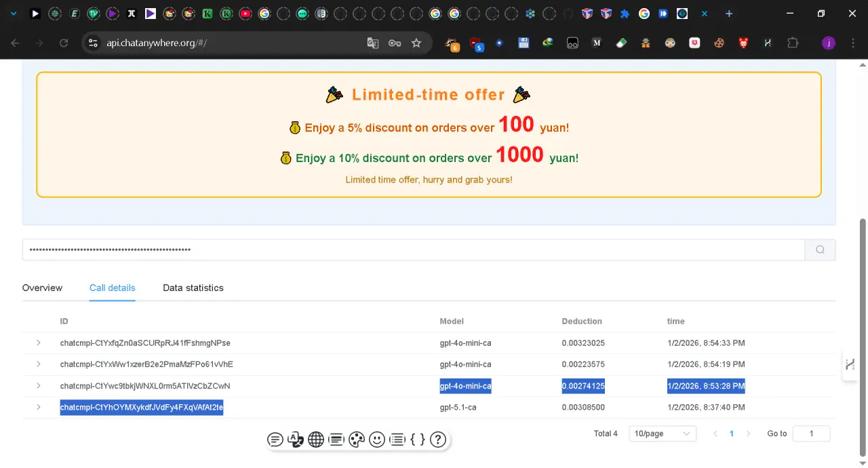Click the floppy disk save extension icon
The image size is (868, 468).
pyautogui.click(x=524, y=43)
